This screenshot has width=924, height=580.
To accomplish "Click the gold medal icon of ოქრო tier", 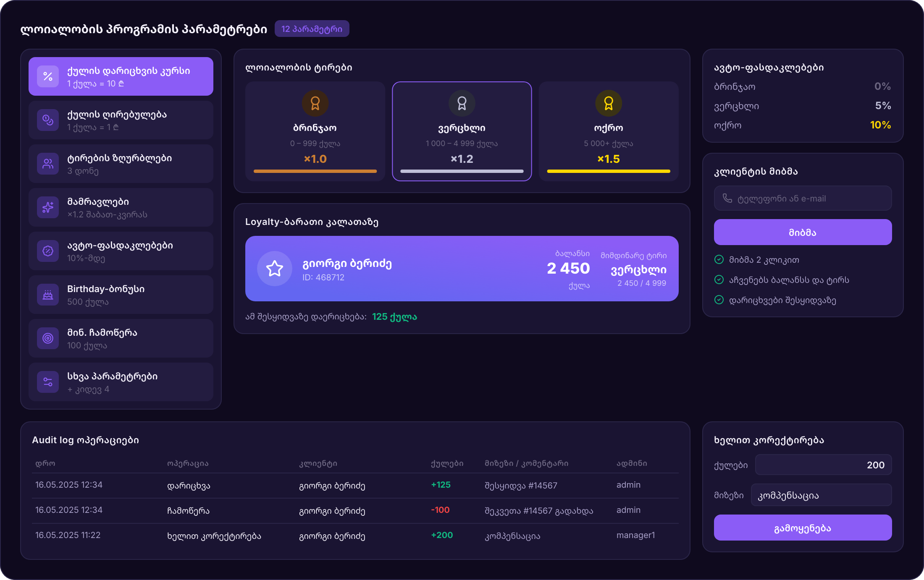I will point(609,103).
